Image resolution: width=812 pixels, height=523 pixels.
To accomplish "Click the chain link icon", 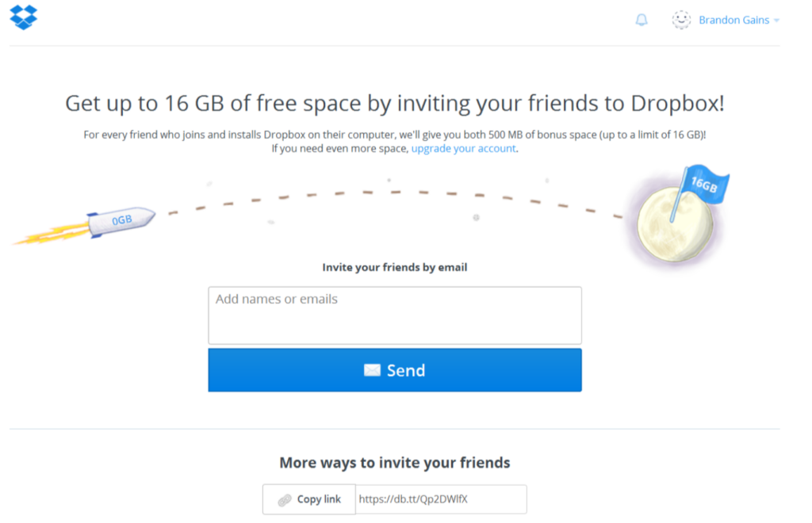I will 285,500.
